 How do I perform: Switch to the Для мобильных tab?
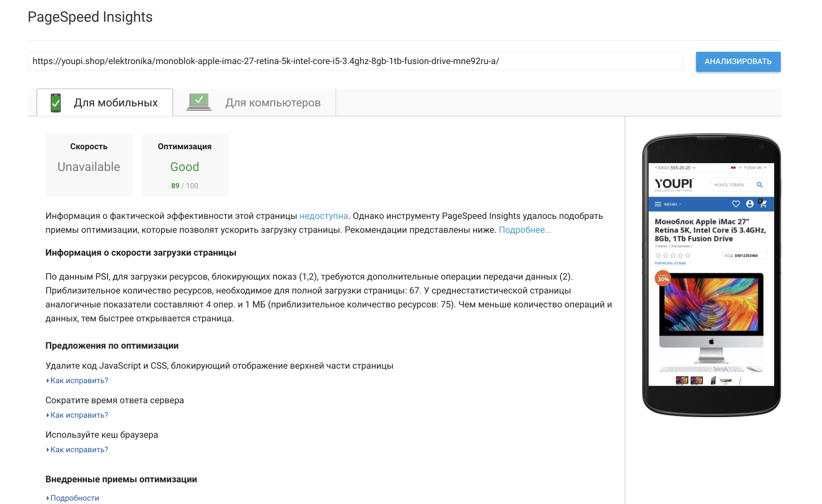point(105,102)
